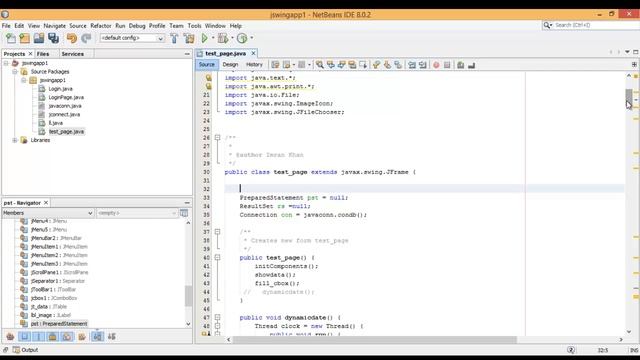Open the File menu
This screenshot has width=640, height=360.
pos(6,26)
